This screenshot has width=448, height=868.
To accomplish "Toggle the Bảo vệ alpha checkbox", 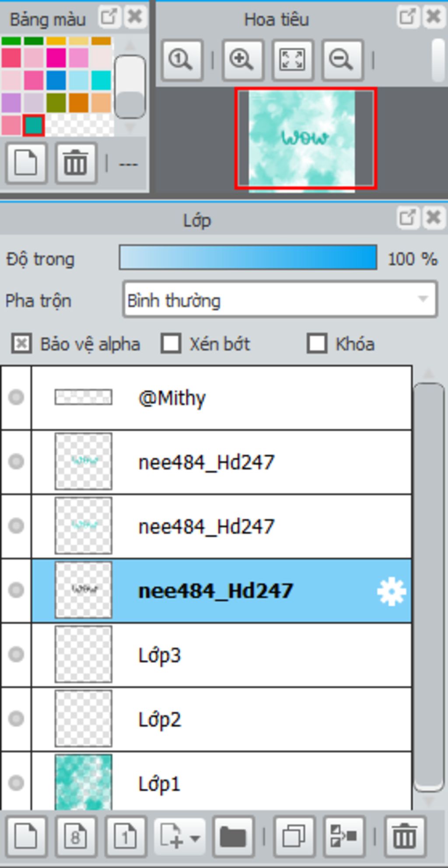I will [21, 343].
